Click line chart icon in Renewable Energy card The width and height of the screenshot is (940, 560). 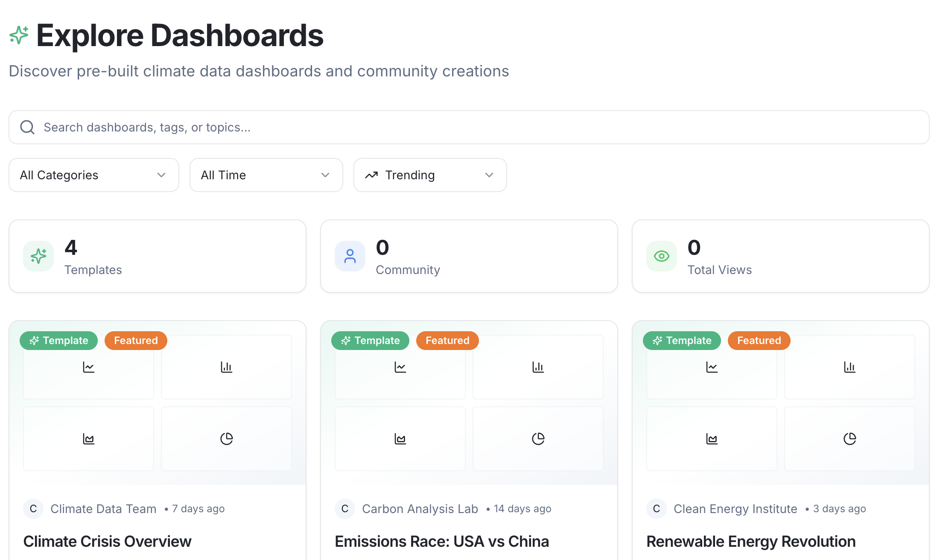(x=712, y=367)
